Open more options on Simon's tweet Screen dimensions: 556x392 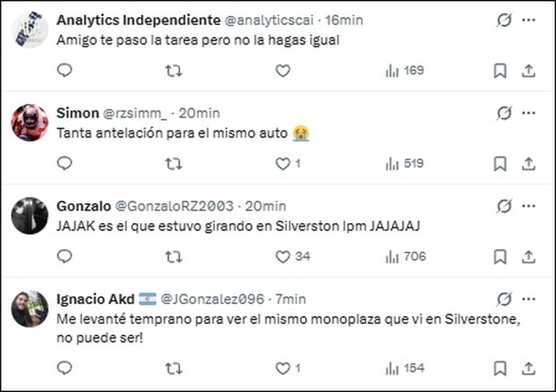click(529, 113)
